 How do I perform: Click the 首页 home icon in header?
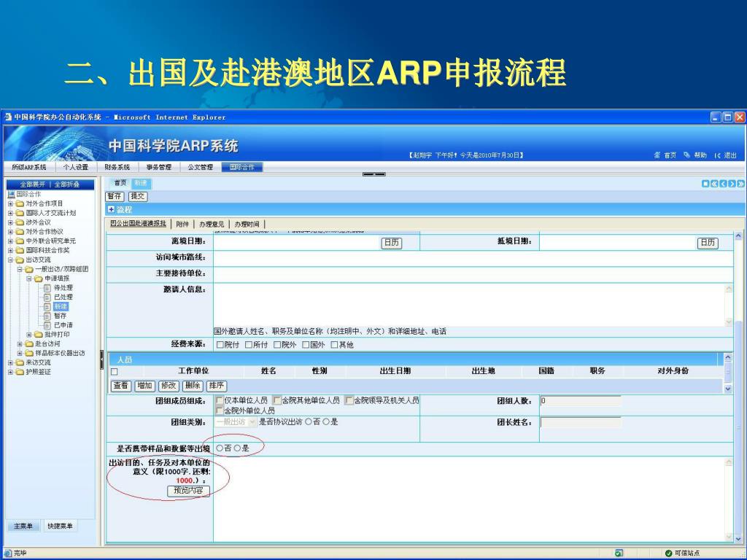coord(657,155)
